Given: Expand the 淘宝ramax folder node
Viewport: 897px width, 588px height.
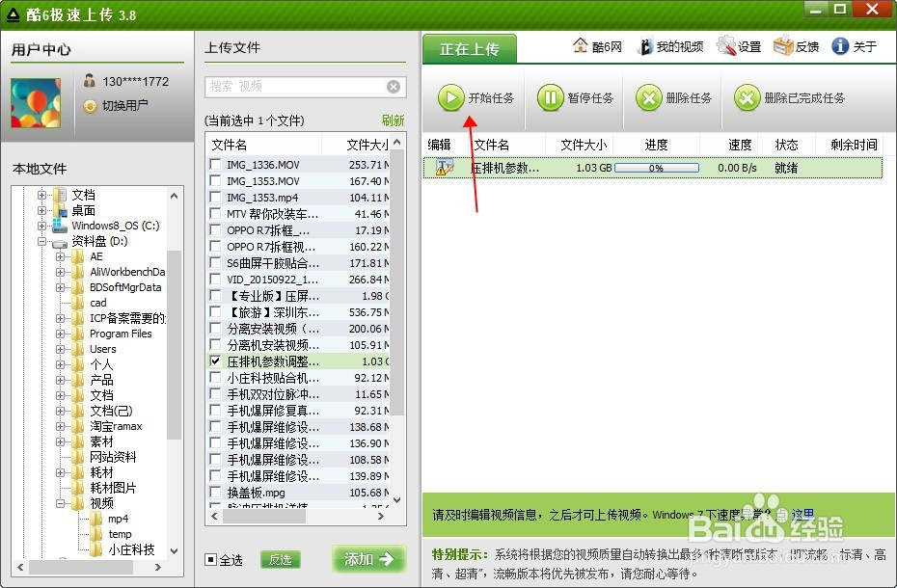Looking at the screenshot, I should (x=60, y=427).
